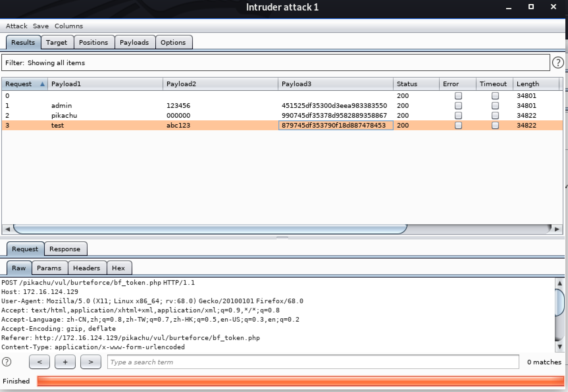Toggle Error checkbox for admin row

458,106
